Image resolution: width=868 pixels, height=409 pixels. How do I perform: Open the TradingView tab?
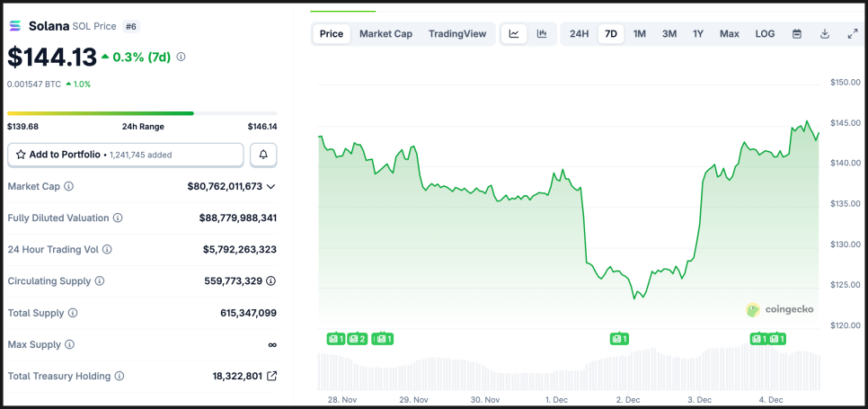457,34
